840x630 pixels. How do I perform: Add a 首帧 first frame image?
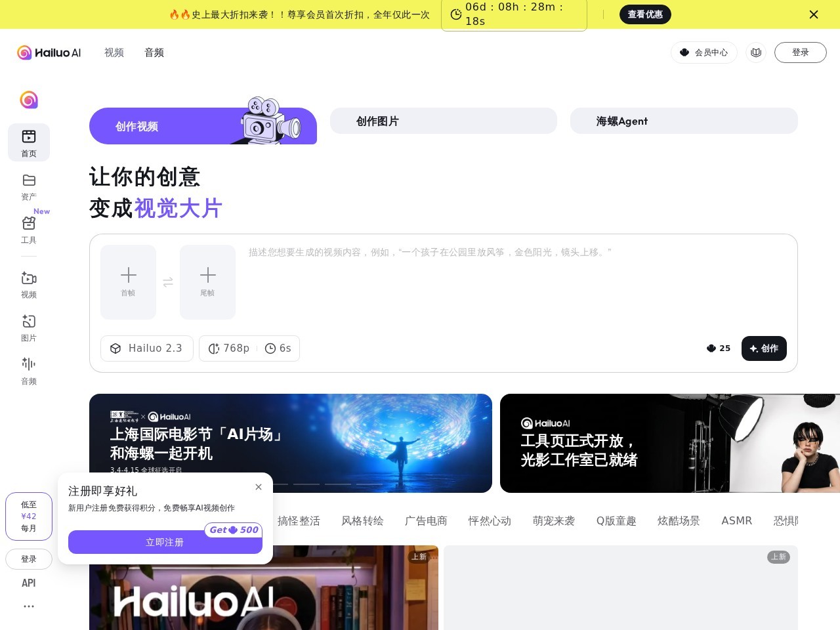[x=128, y=282]
